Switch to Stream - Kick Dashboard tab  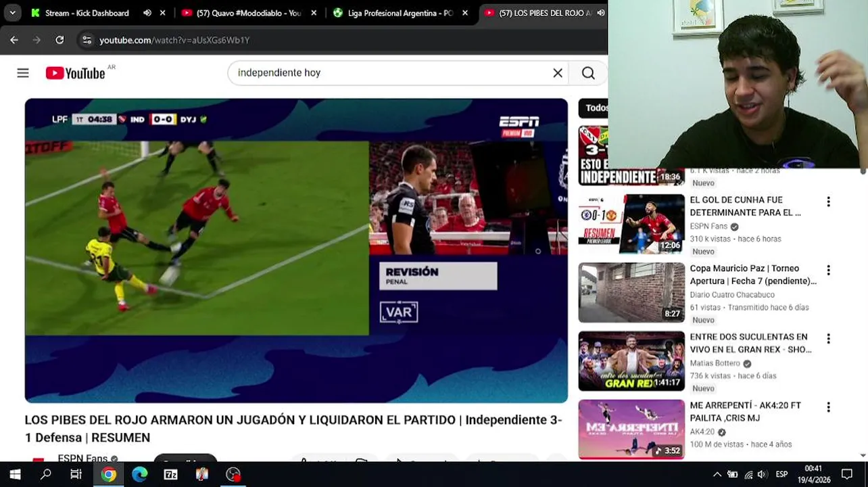click(x=87, y=13)
